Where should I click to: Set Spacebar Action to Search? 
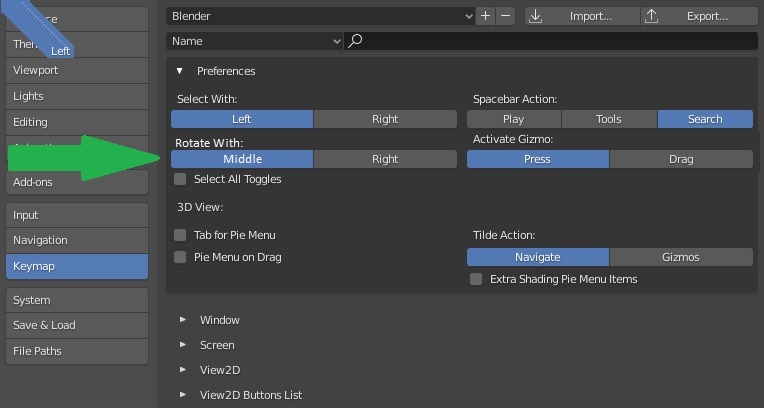coord(705,119)
